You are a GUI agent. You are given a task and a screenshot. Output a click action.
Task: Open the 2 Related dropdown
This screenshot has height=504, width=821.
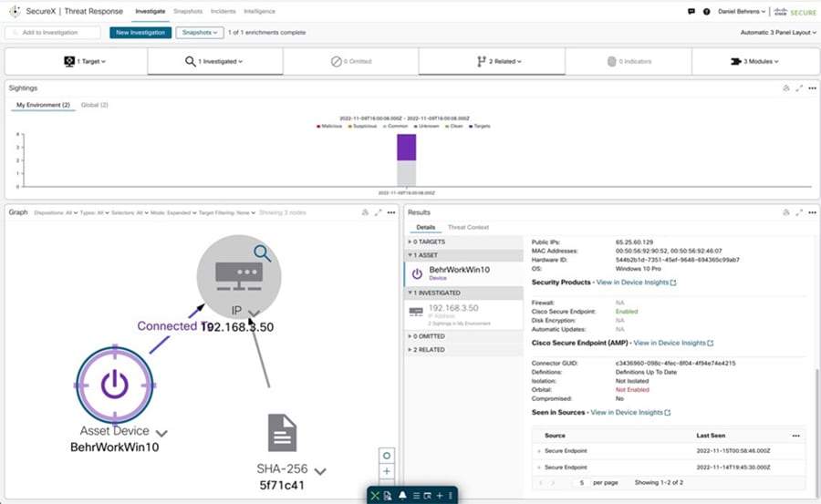tap(499, 61)
